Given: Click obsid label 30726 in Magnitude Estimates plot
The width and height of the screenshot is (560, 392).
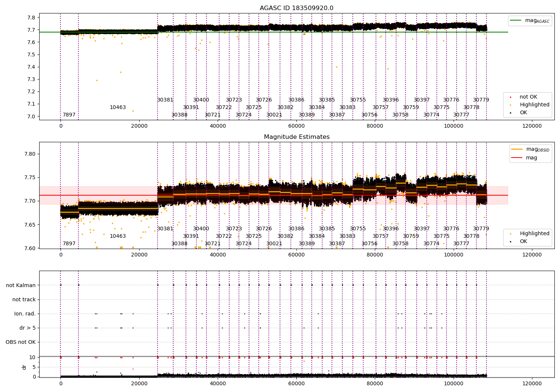Looking at the screenshot, I should [x=264, y=229].
